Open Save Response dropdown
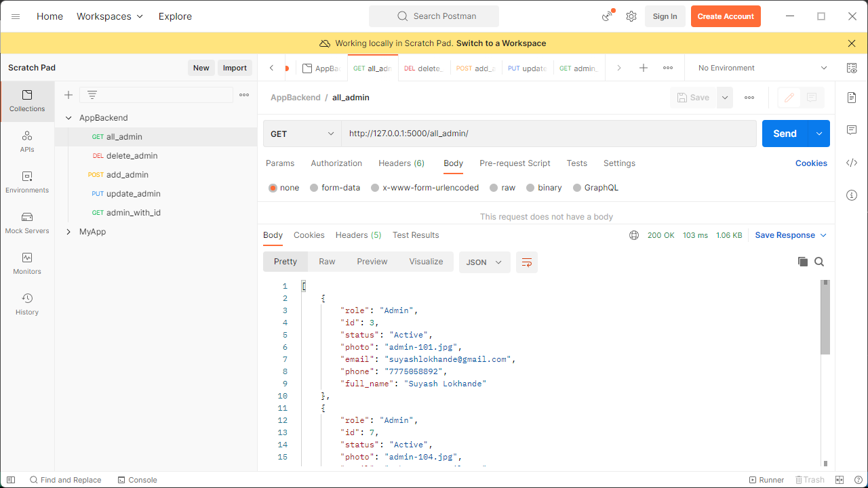868x488 pixels. [791, 235]
